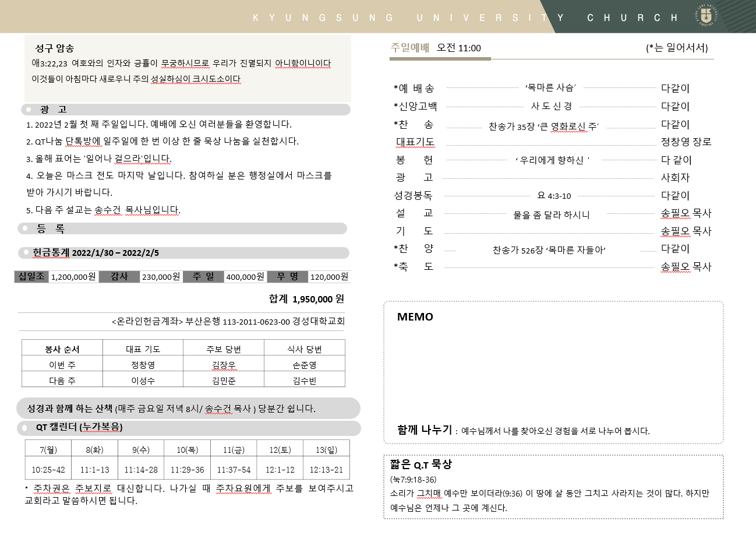Click the '합계 1,950,000 원' total
The width and height of the screenshot is (756, 535).
coord(306,299)
